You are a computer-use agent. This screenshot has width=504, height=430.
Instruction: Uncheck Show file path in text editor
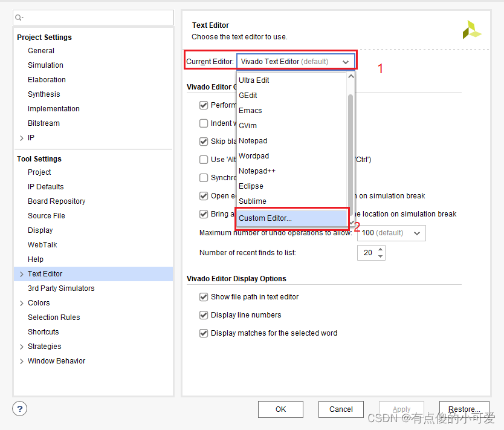[204, 297]
